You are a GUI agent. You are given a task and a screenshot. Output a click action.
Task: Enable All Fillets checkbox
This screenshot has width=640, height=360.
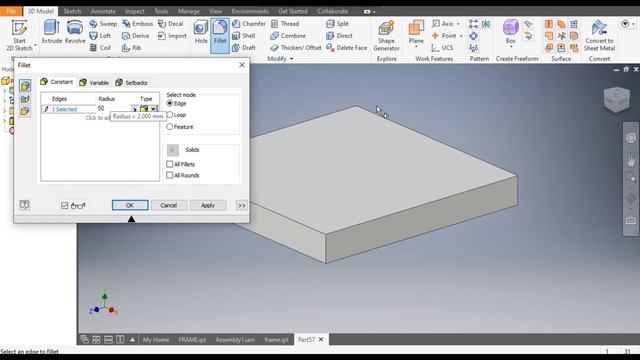(x=170, y=164)
